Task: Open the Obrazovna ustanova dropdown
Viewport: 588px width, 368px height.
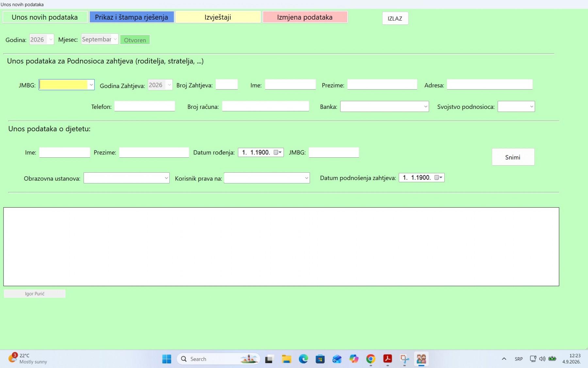Action: (166, 178)
